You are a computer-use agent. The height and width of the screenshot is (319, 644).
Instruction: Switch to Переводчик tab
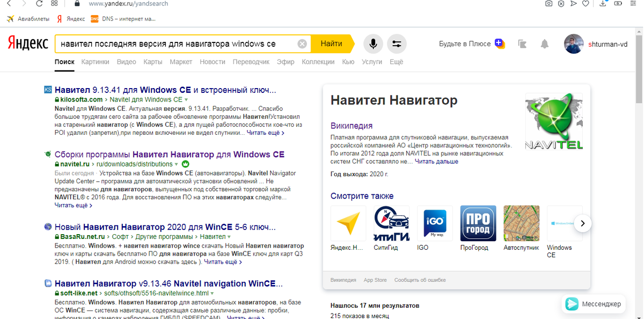(x=251, y=62)
